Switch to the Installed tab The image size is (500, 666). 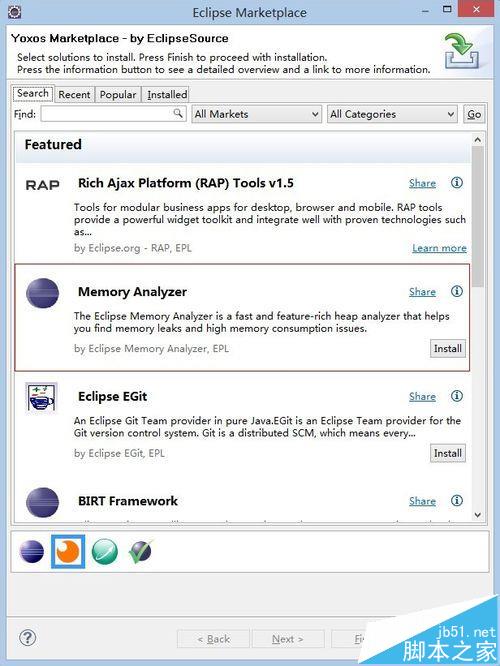167,94
